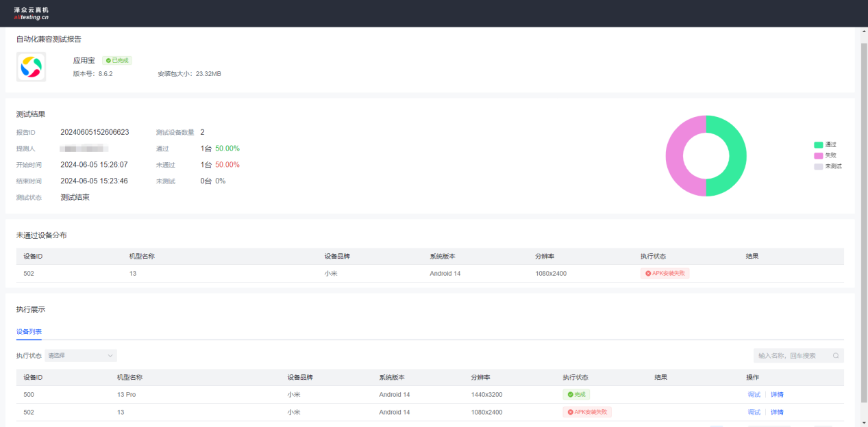Viewport: 868px width, 427px height.
Task: Click the 泽众云真机 logo in header
Action: pyautogui.click(x=32, y=13)
